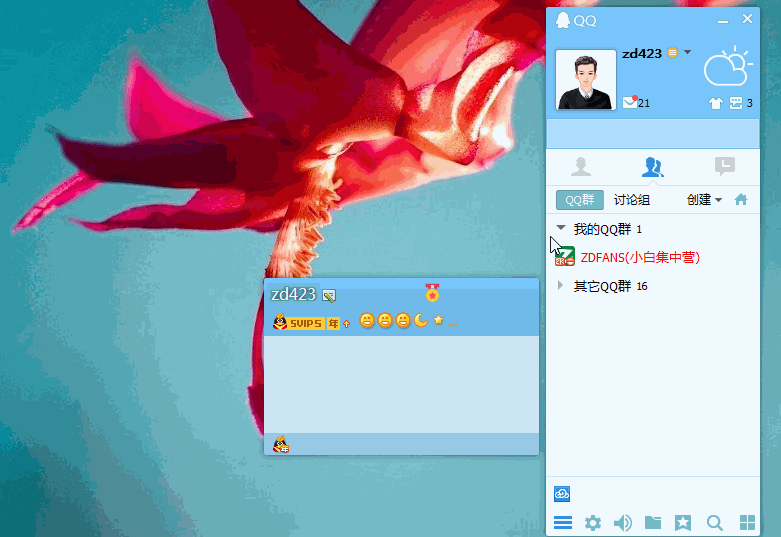This screenshot has height=537, width=781.
Task: Open system settings gear icon
Action: [593, 522]
